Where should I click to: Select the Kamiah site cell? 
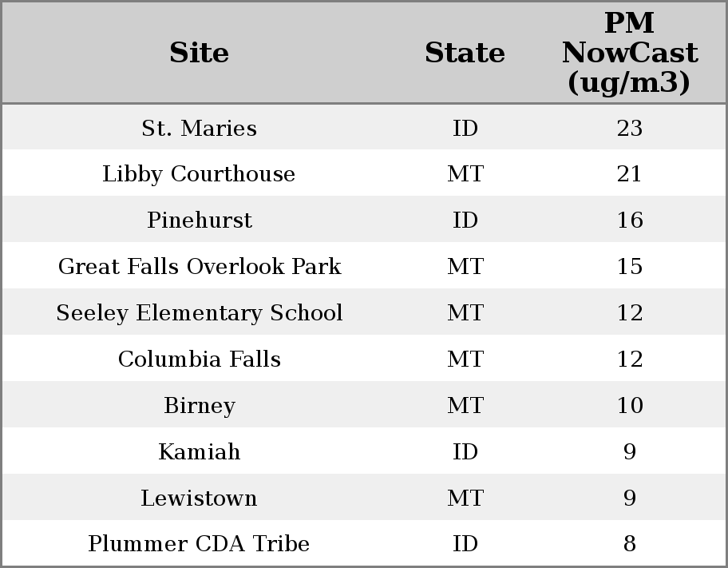coord(199,451)
